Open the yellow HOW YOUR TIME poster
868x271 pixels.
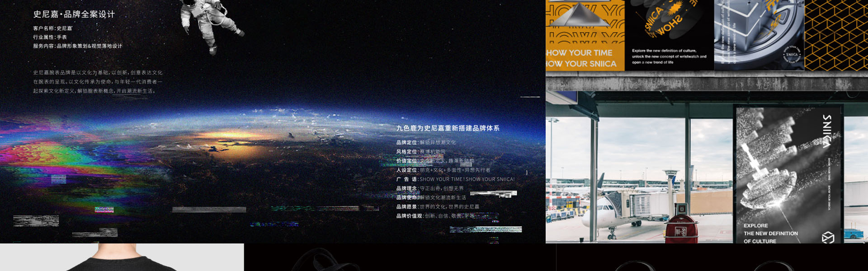[x=585, y=35]
